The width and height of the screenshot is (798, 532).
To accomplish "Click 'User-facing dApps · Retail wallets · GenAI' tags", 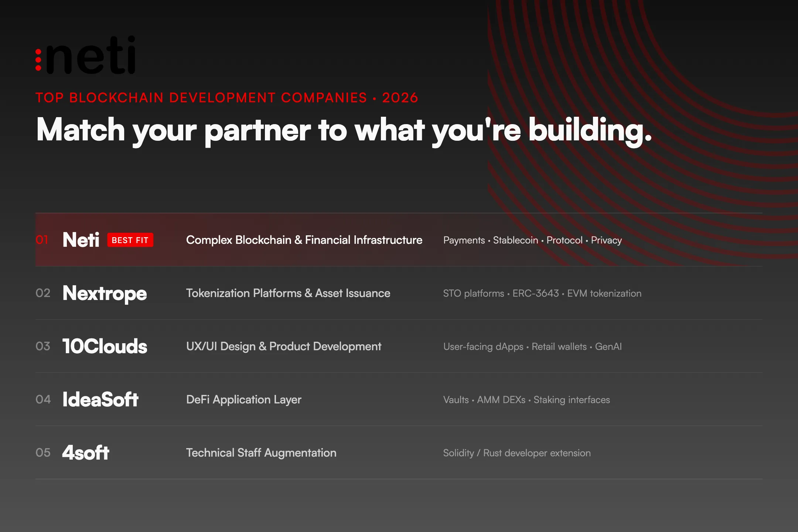I will coord(532,347).
